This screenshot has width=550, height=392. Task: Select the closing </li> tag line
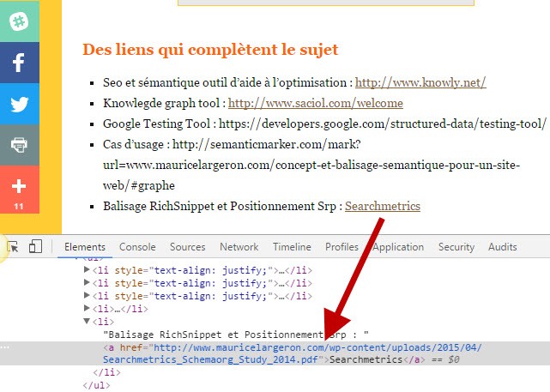106,372
